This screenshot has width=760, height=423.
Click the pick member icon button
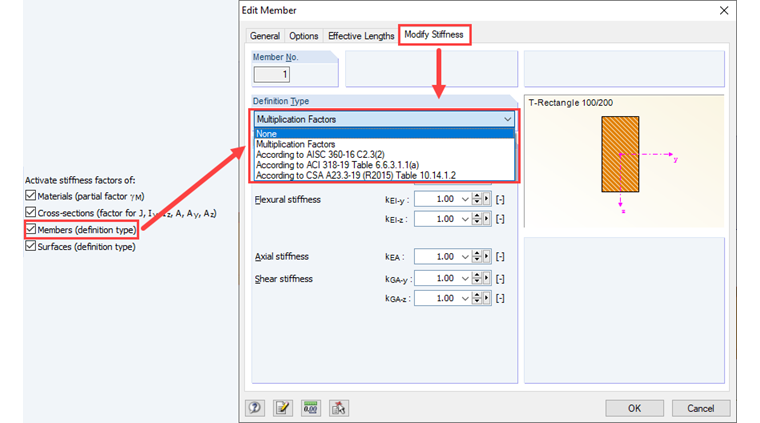(338, 408)
